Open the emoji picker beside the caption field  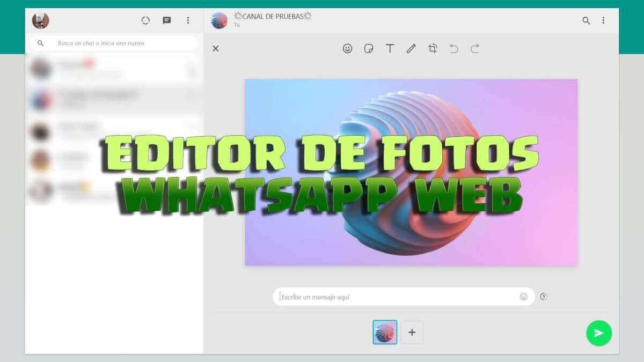[x=523, y=296]
